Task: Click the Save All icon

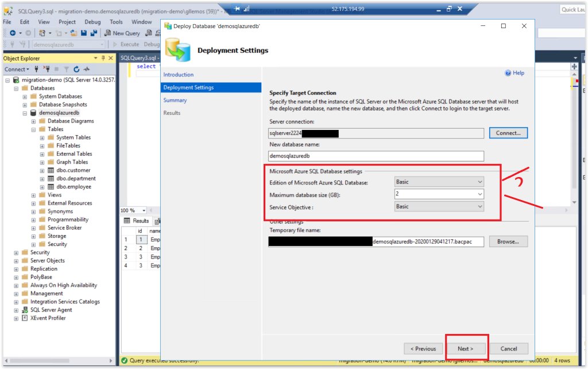Action: 94,33
